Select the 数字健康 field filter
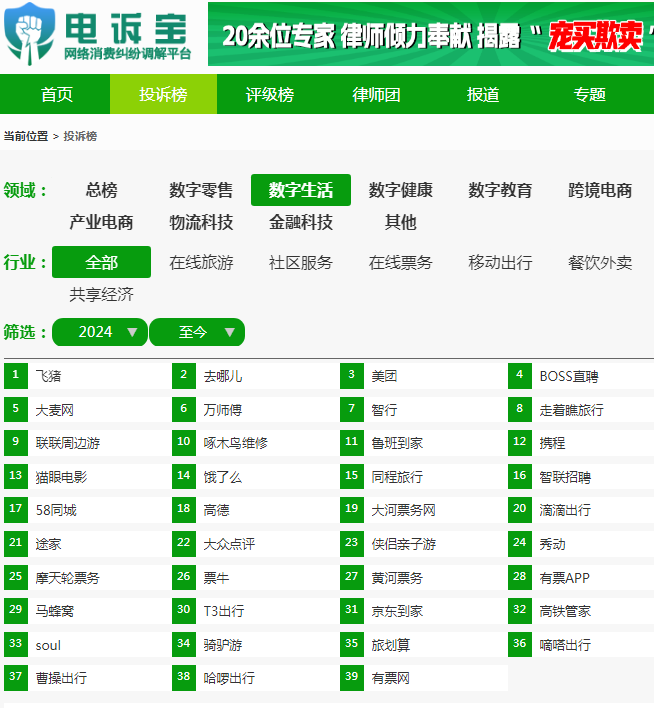 click(x=401, y=190)
